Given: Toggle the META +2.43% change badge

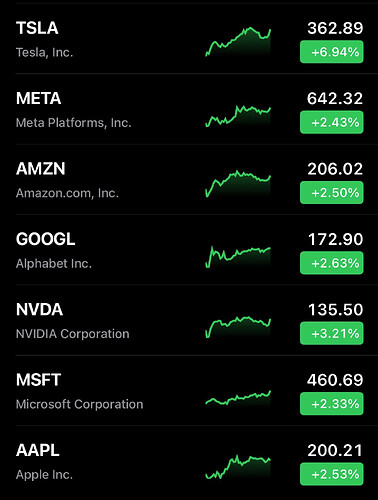Looking at the screenshot, I should pos(332,122).
